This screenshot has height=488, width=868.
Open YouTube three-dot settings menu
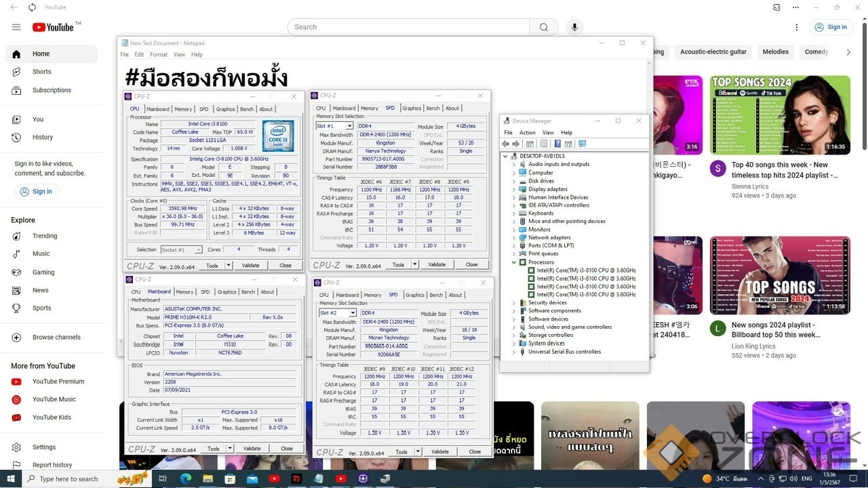click(797, 27)
